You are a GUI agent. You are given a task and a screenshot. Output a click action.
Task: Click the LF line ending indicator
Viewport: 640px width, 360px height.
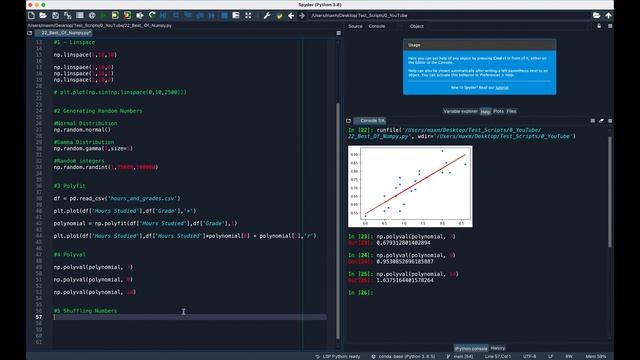[550, 357]
